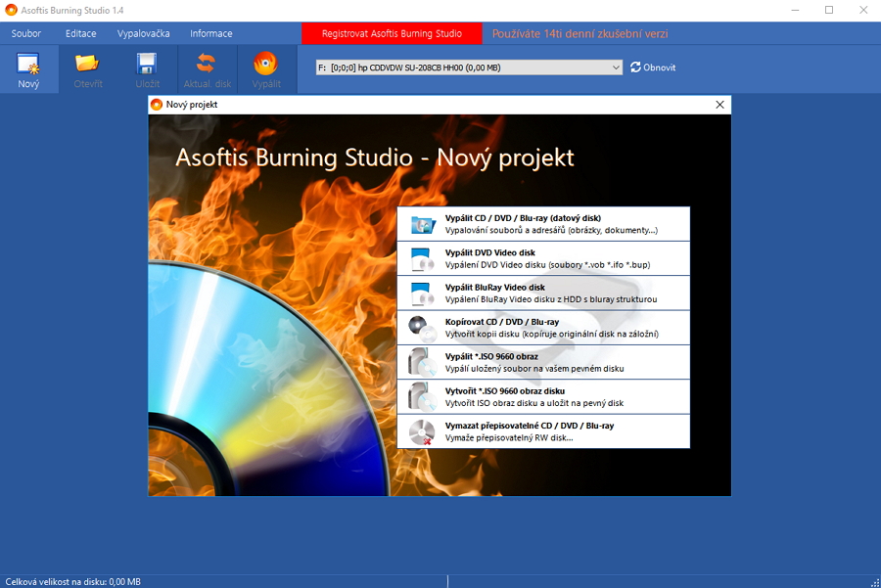Click the Obnovit refresh icon
The height and width of the screenshot is (588, 881).
tap(635, 68)
